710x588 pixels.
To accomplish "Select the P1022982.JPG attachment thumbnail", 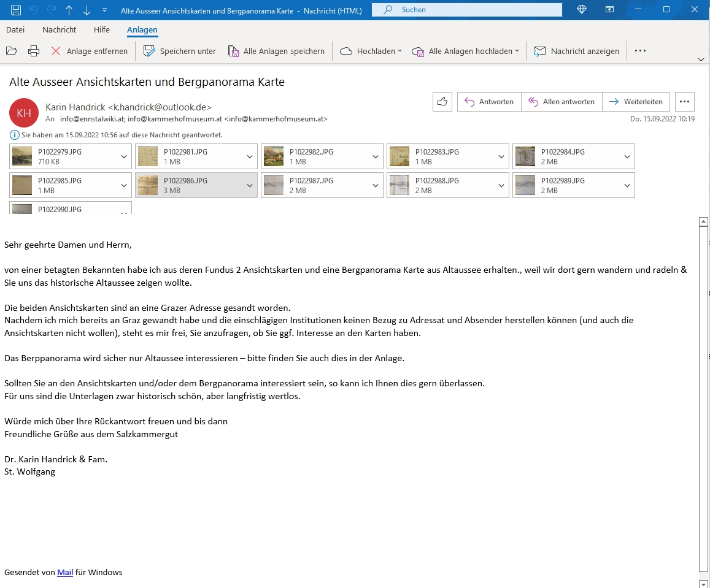I will coord(274,157).
